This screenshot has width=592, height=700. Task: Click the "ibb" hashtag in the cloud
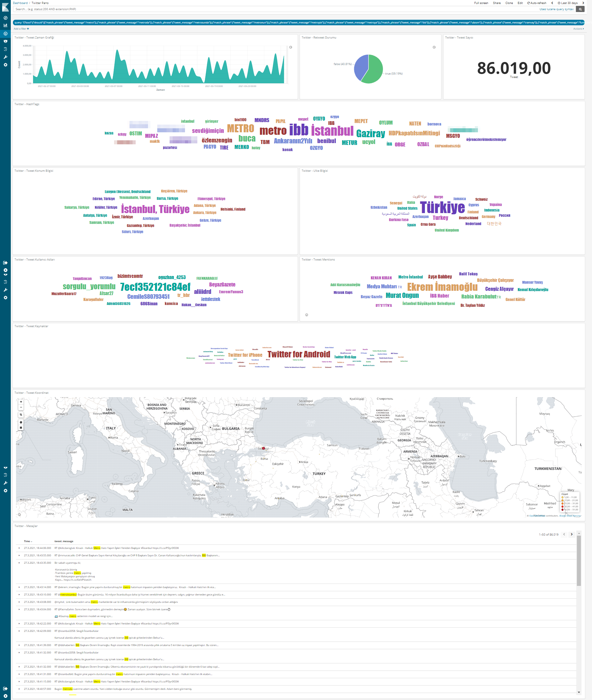coord(299,130)
